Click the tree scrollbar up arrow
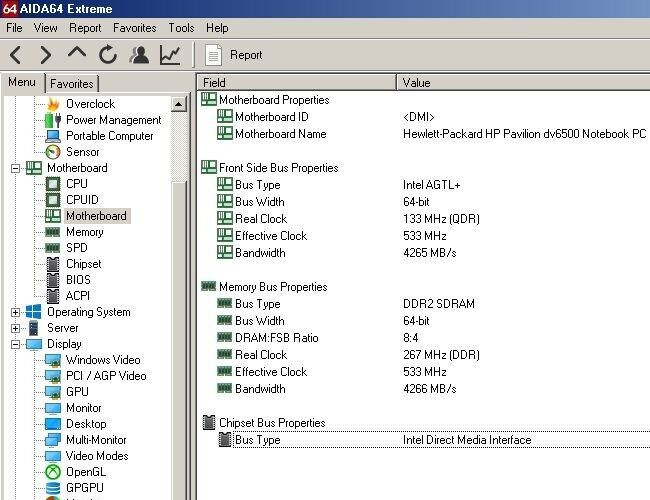This screenshot has width=650, height=500. [179, 104]
